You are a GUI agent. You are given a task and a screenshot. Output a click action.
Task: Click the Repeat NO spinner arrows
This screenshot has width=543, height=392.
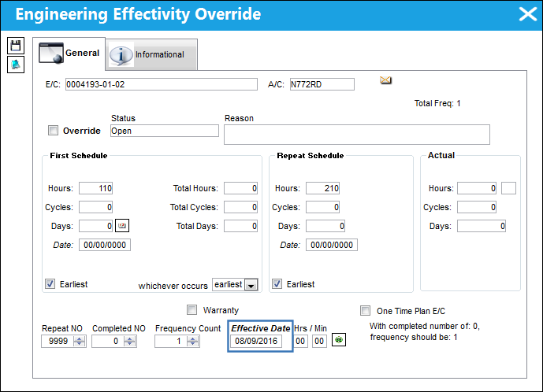pyautogui.click(x=80, y=342)
